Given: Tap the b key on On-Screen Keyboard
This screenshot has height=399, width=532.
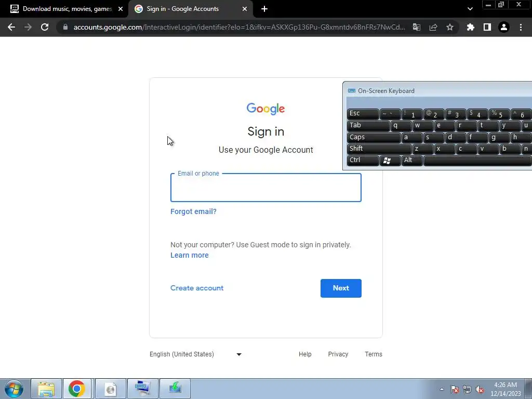Looking at the screenshot, I should coord(510,149).
